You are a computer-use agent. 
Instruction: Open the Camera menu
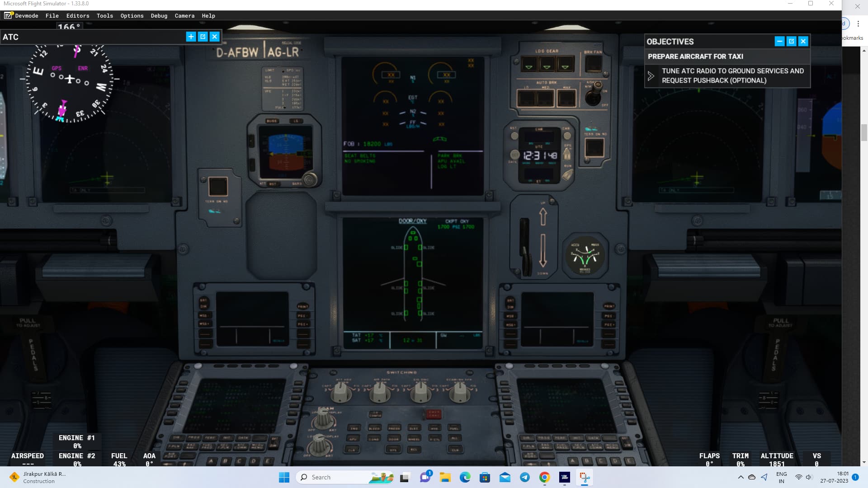(184, 15)
